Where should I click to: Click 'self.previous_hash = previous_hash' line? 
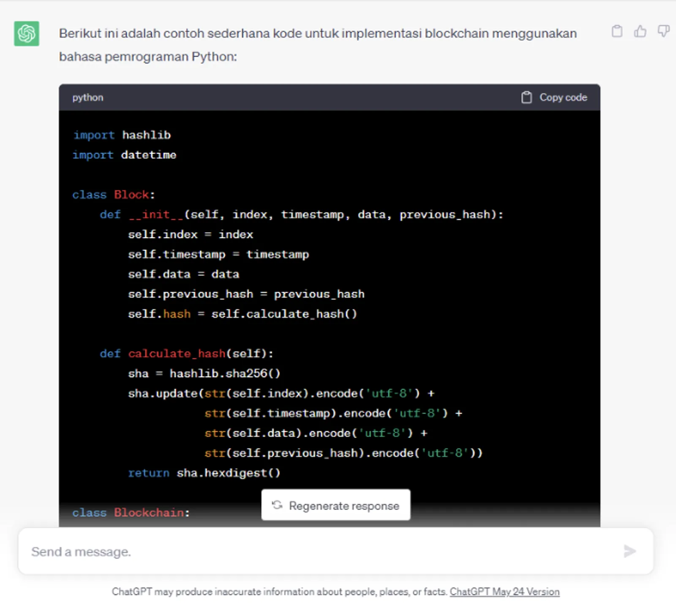[246, 294]
